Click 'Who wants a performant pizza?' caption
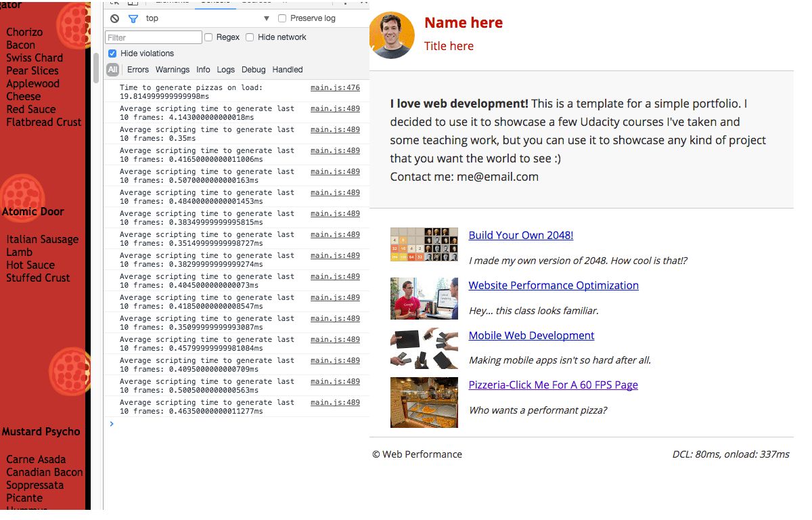This screenshot has height=520, width=812. tap(538, 410)
